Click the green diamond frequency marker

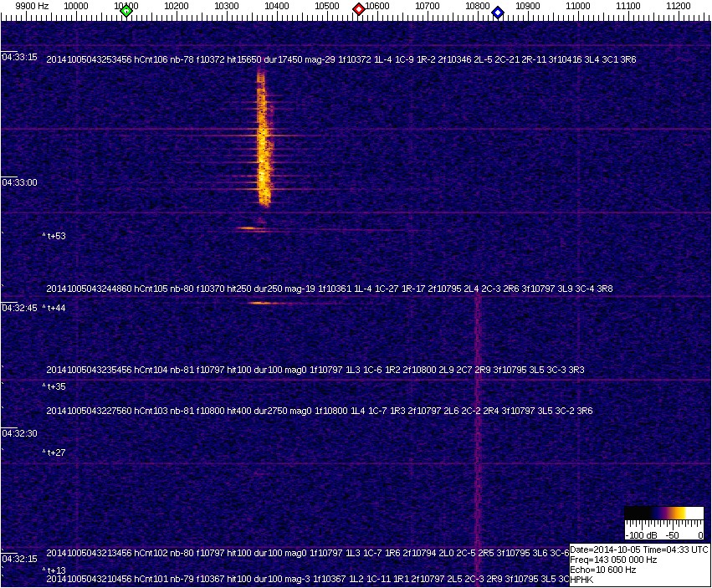[x=126, y=11]
